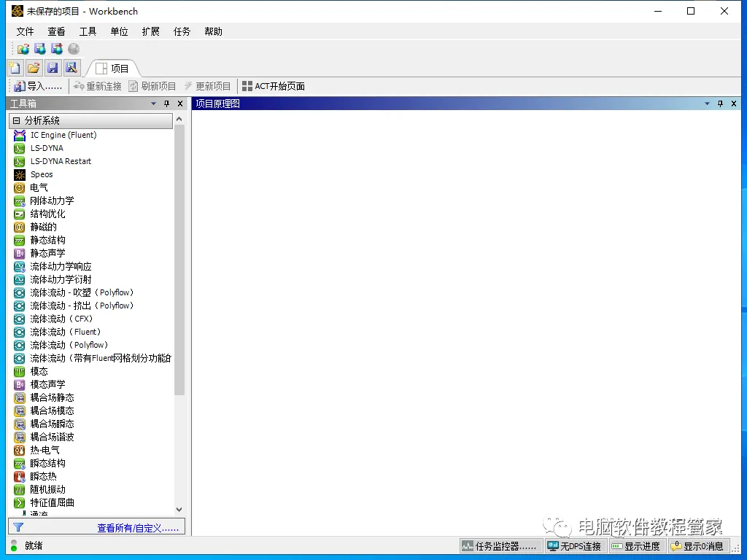This screenshot has width=747, height=560.
Task: Open the 帮助 menu
Action: [x=214, y=31]
